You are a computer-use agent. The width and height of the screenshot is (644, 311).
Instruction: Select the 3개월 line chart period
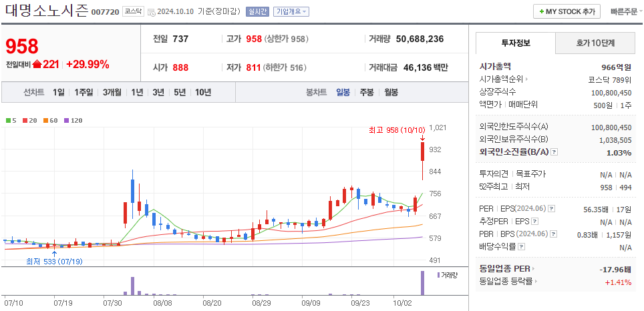tap(112, 92)
